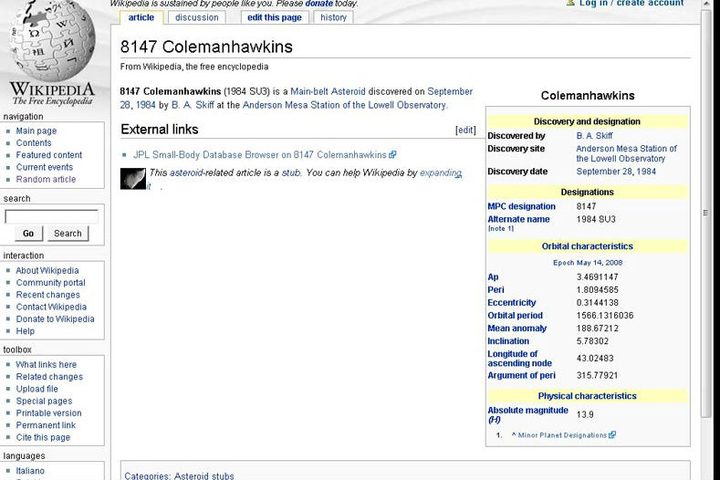720x480 pixels.
Task: Open Current events link
Action: click(x=45, y=167)
